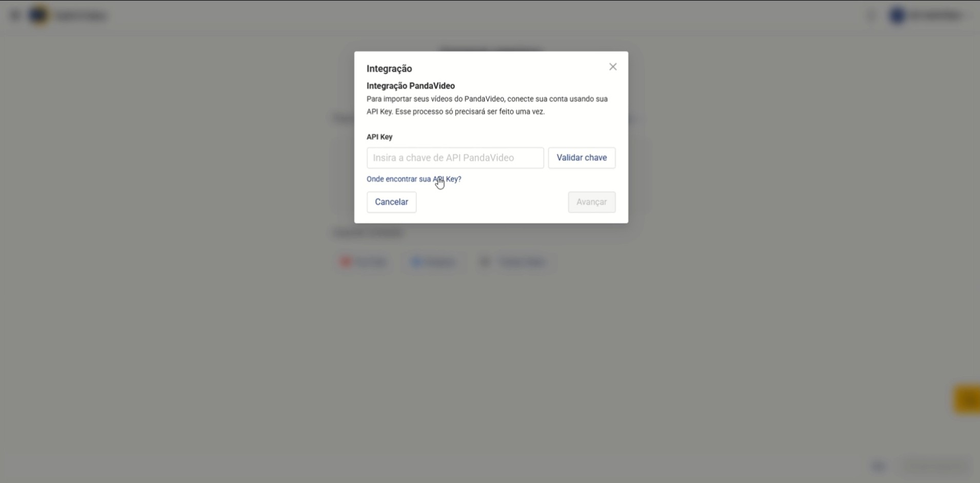This screenshot has height=483, width=980.
Task: Click the Cancelar button
Action: tap(391, 202)
